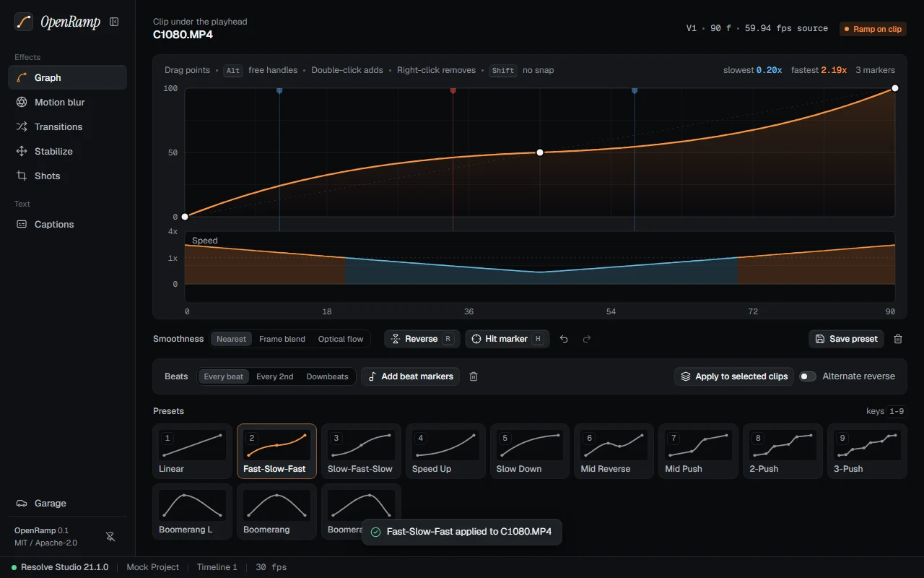
Task: Open the Captions section
Action: tap(68, 224)
